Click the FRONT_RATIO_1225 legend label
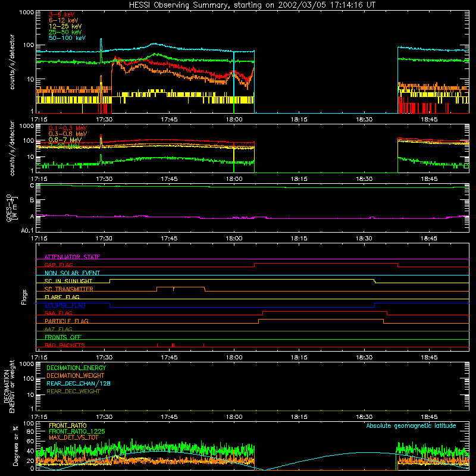This screenshot has height=476, width=476. [77, 431]
